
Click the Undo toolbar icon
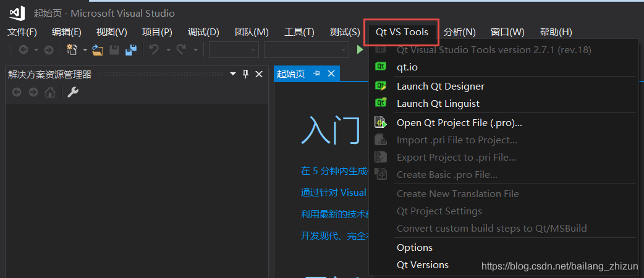[154, 49]
